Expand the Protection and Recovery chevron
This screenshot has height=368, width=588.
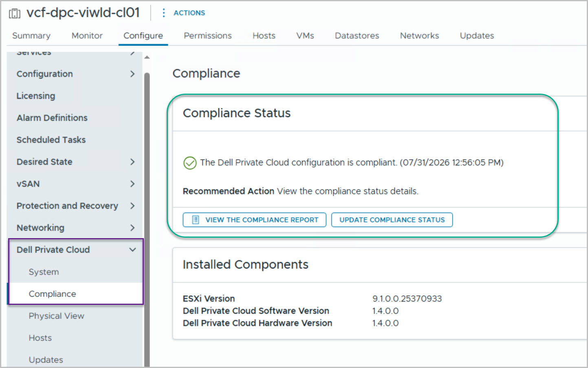132,206
